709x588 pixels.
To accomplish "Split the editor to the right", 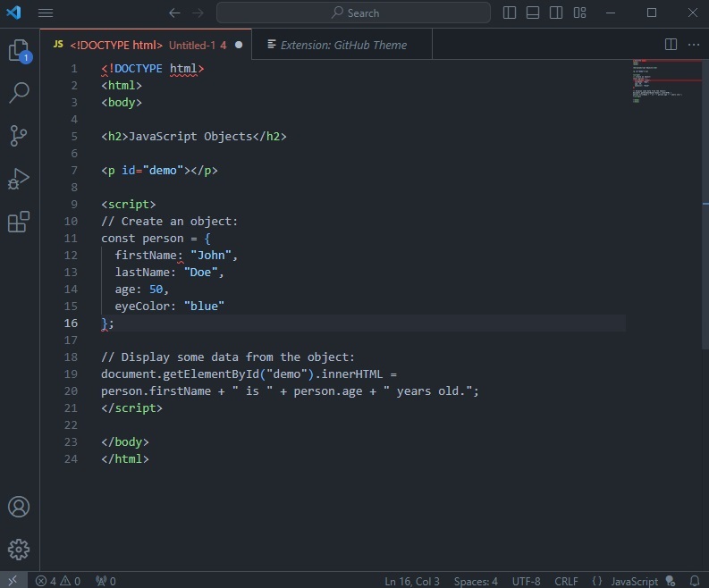I will [x=671, y=45].
